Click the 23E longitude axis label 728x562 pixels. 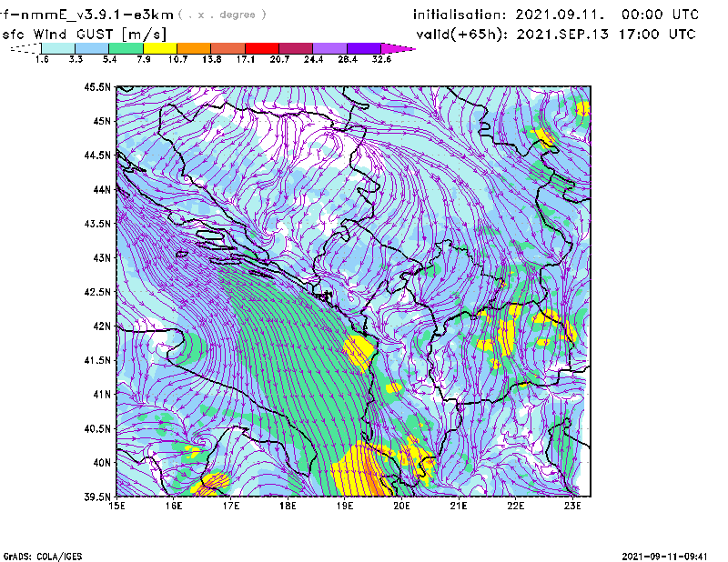click(x=573, y=505)
